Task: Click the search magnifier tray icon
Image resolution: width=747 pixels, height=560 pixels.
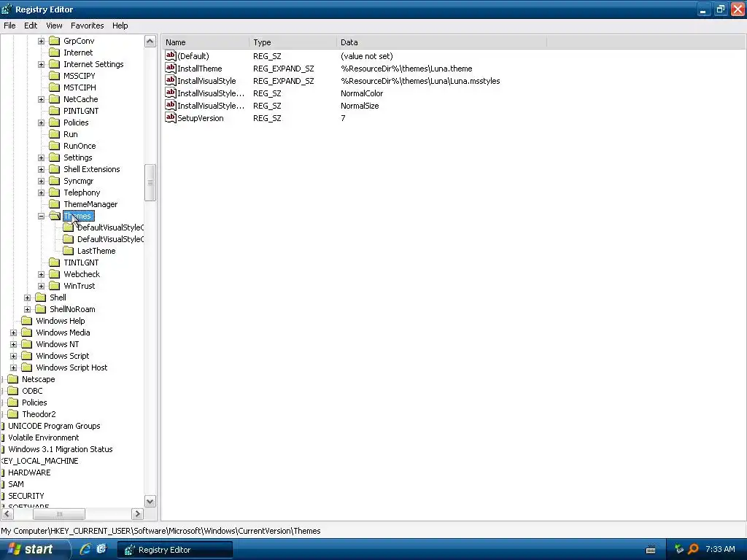Action: 693,549
